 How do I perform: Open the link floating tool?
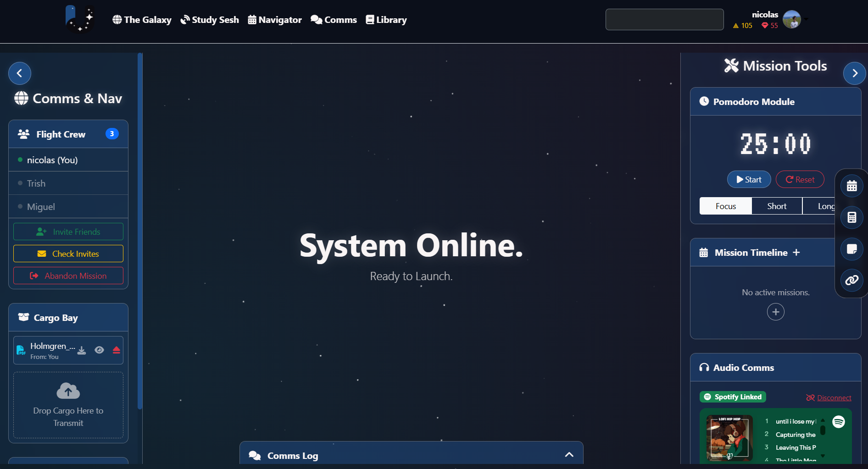pos(852,280)
